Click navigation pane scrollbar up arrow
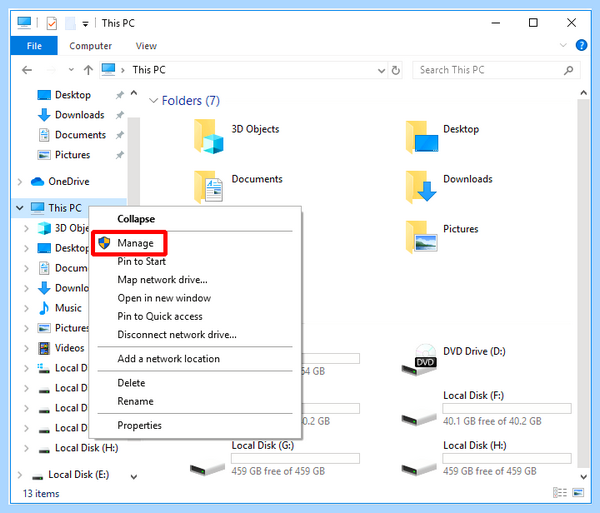 (134, 93)
